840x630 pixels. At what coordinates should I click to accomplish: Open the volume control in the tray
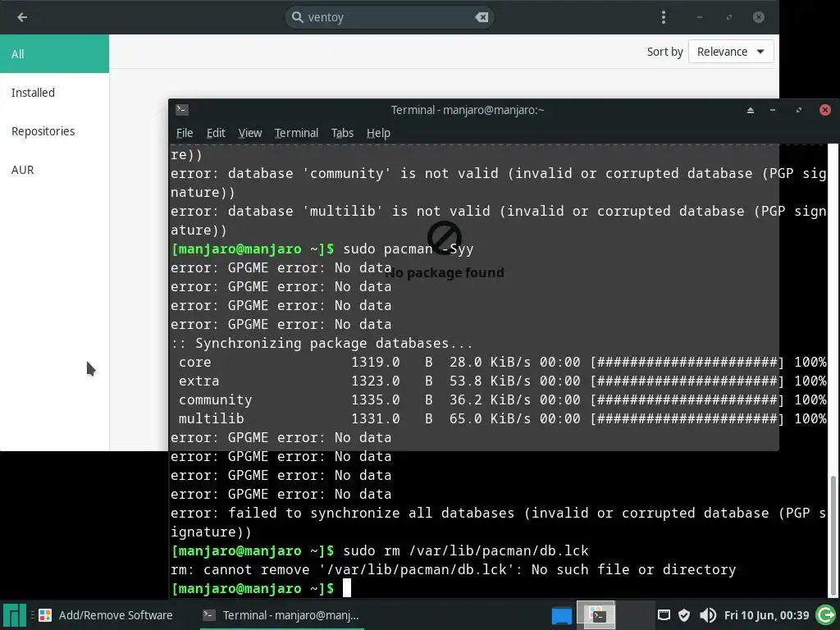pos(708,615)
